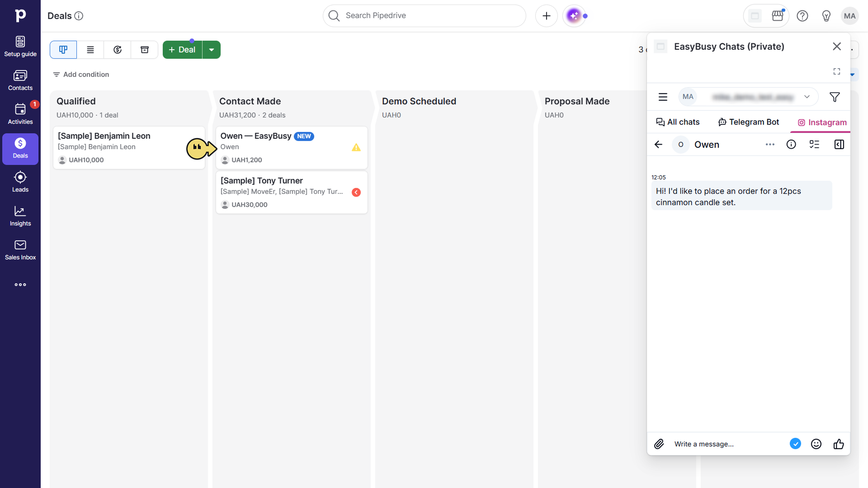Open the MA account avatar menu
The height and width of the screenshot is (488, 868).
click(850, 16)
